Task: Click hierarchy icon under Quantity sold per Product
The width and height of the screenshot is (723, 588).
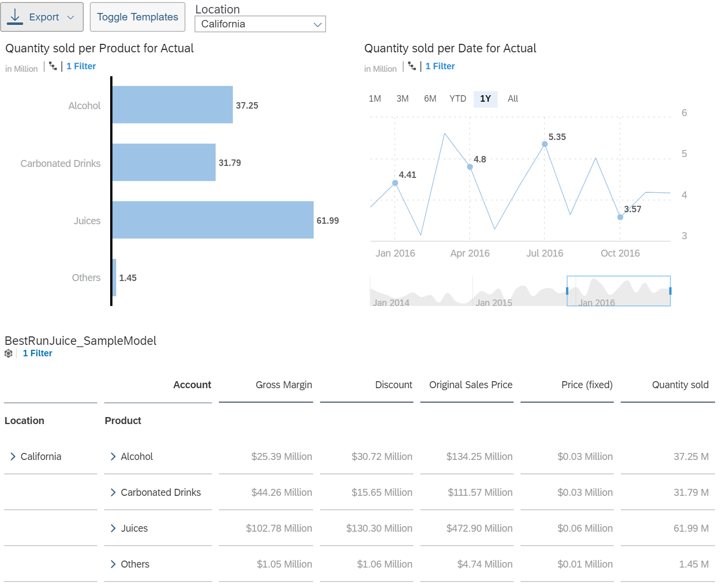Action: tap(53, 66)
